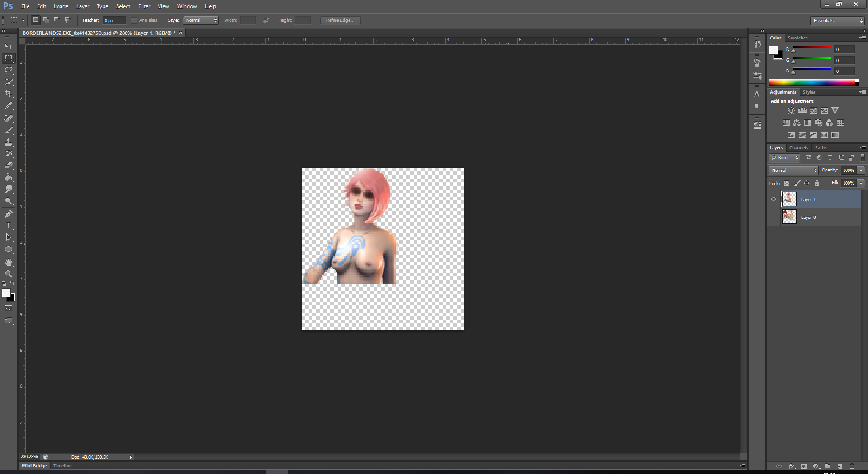Select the Brush tool
Image resolution: width=868 pixels, height=474 pixels.
click(x=9, y=130)
